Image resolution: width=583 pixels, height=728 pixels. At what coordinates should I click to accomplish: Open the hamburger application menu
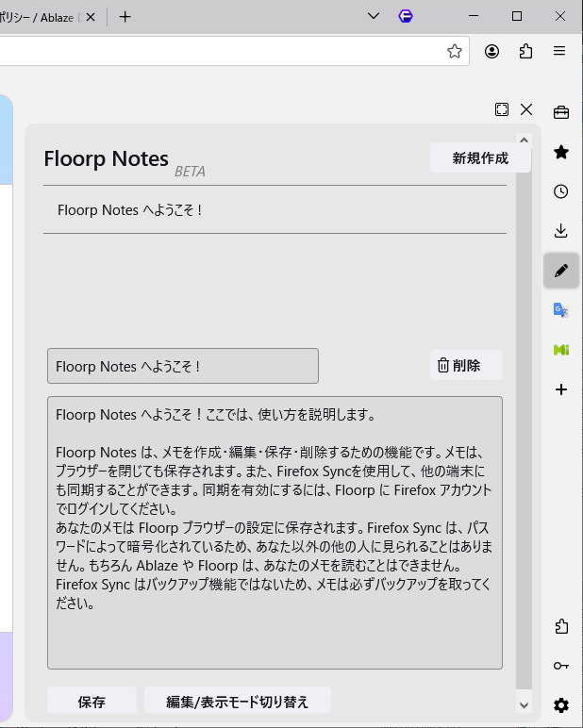(x=559, y=51)
